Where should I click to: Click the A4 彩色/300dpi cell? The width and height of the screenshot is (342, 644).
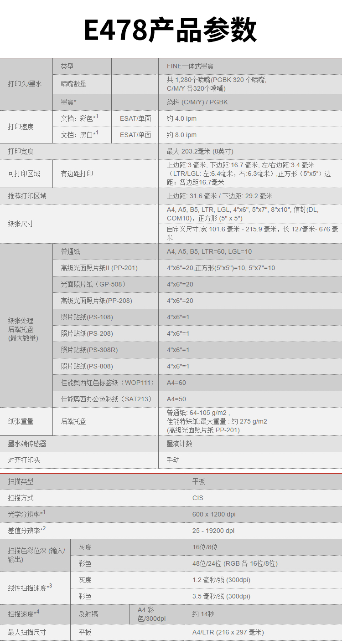tap(157, 614)
